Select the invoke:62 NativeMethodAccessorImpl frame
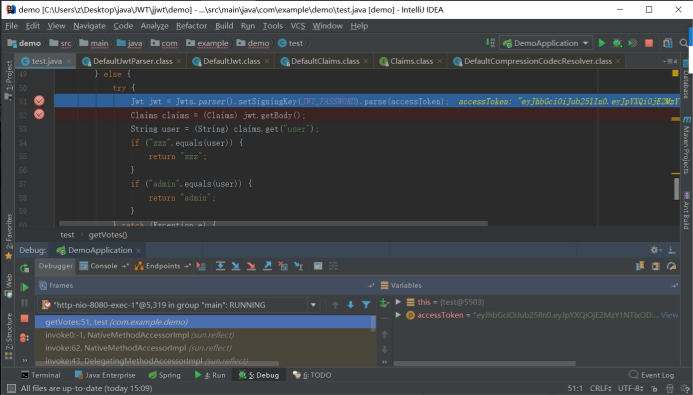The width and height of the screenshot is (693, 395). [x=139, y=348]
